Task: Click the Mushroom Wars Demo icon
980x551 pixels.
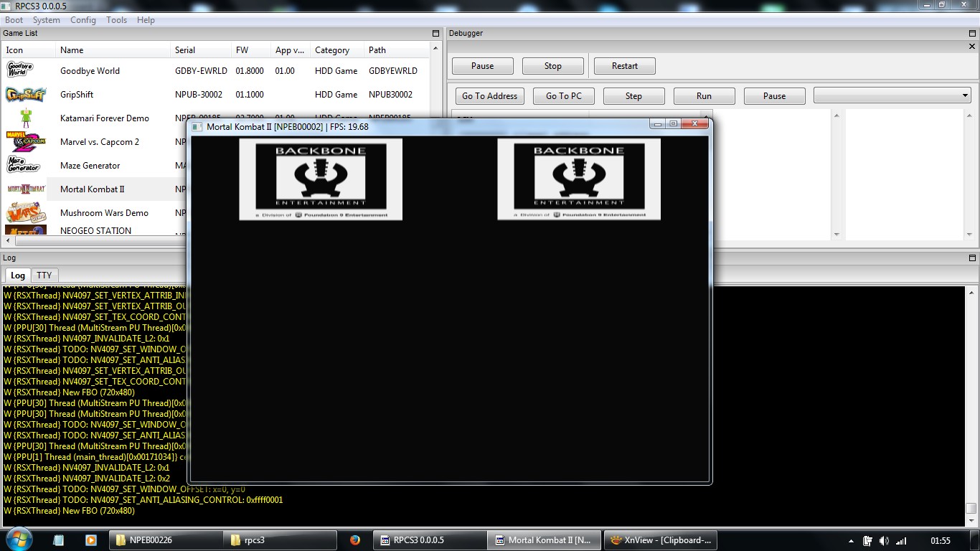Action: [26, 213]
